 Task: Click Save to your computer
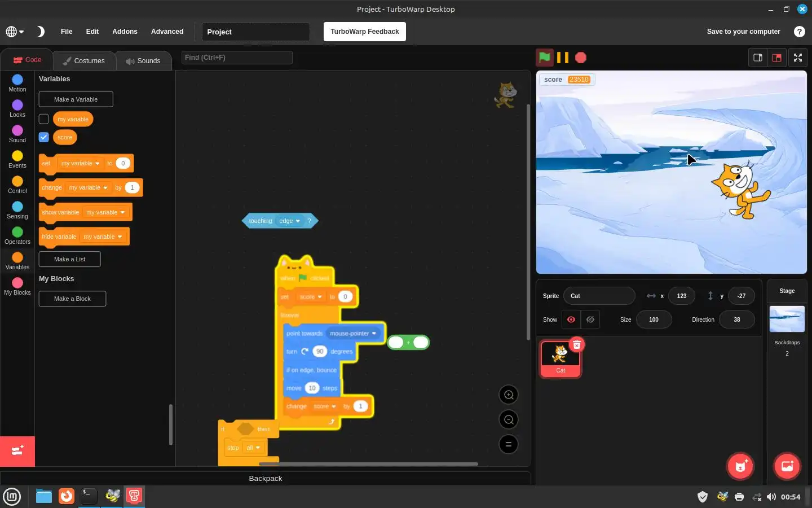point(743,32)
